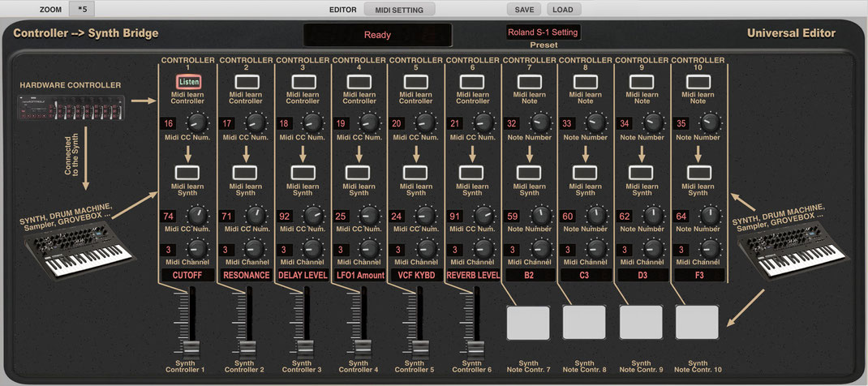Click Controller 7 Note Number knob
This screenshot has width=868, height=386.
(x=540, y=122)
